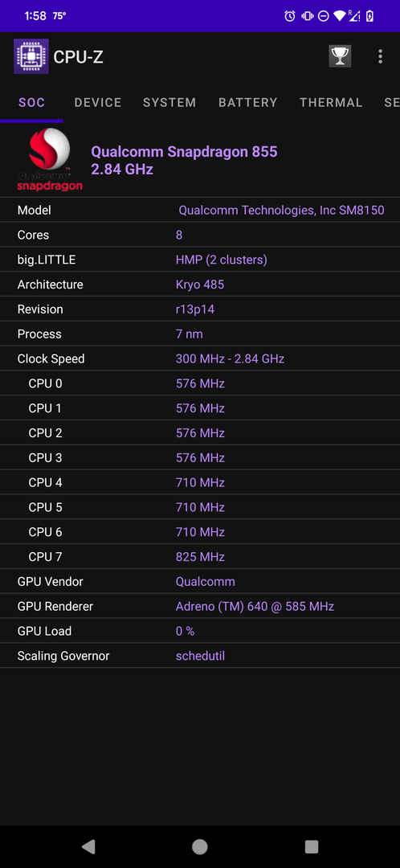Tap the trophy icon in the header

(340, 56)
